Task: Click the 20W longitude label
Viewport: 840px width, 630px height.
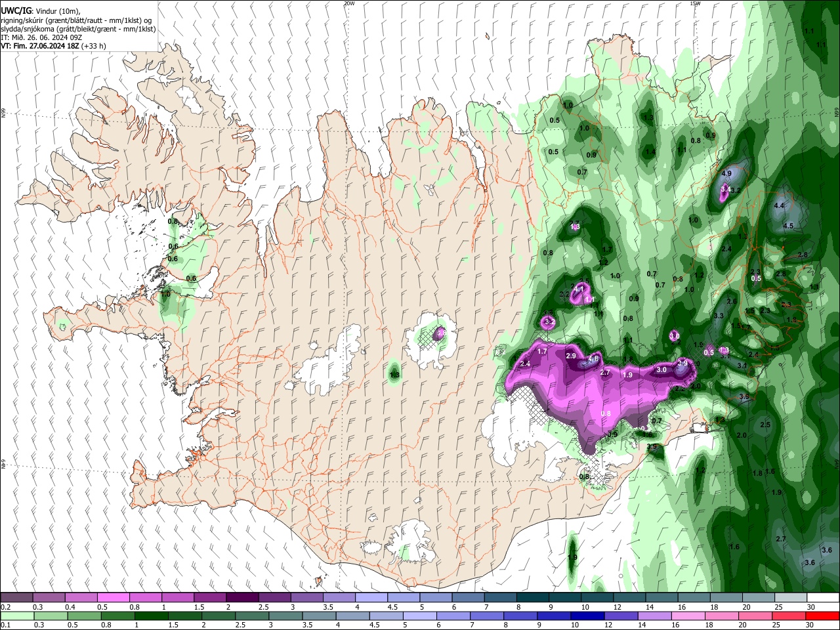Action: [x=349, y=3]
